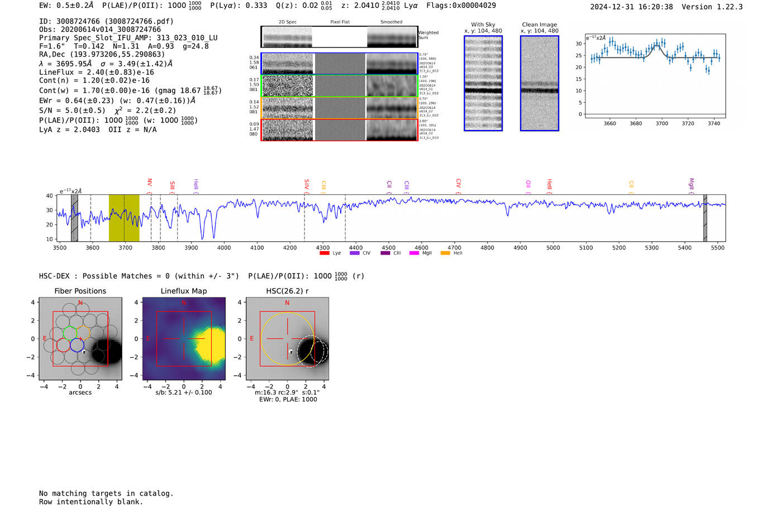Image resolution: width=782 pixels, height=532 pixels.
Task: Select the 'LyA z = 2.0403' text
Action: pyautogui.click(x=70, y=130)
